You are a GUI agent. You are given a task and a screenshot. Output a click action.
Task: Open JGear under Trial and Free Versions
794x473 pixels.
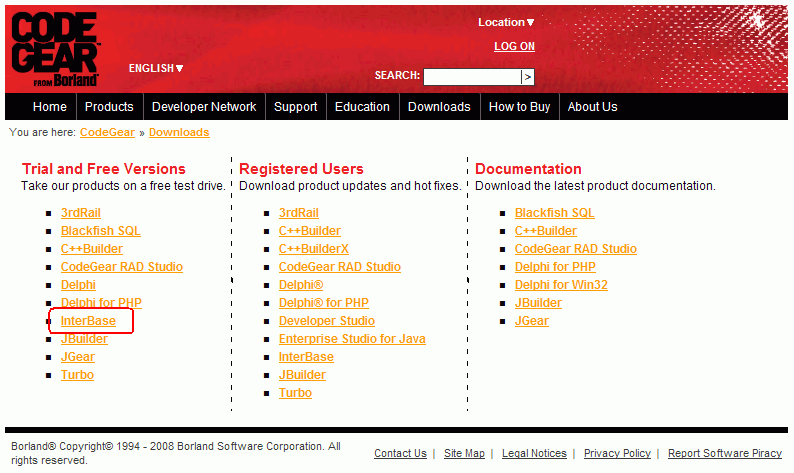pyautogui.click(x=77, y=357)
